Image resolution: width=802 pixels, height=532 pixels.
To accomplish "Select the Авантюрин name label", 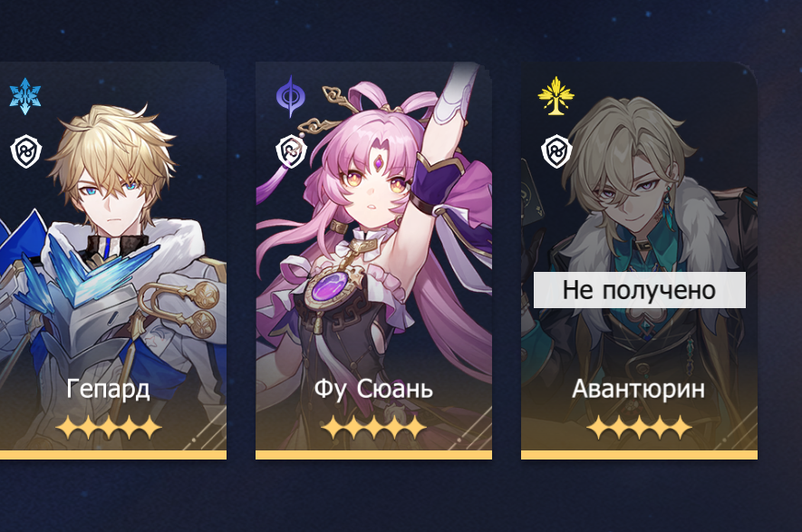I will point(638,389).
